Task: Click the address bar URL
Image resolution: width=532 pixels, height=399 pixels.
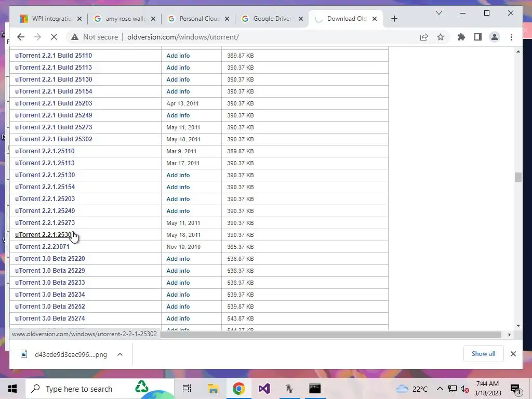Action: (183, 37)
